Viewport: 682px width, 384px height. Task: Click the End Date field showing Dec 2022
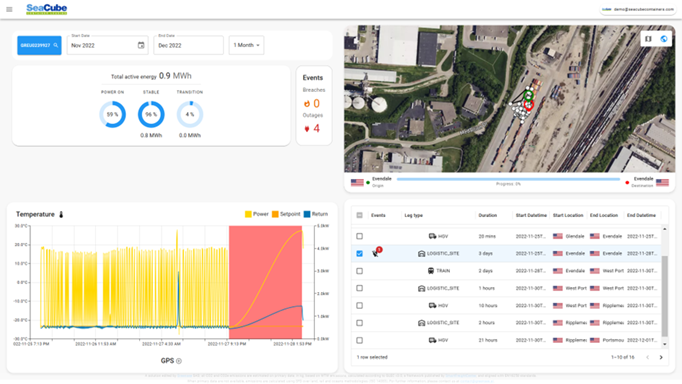tap(188, 45)
